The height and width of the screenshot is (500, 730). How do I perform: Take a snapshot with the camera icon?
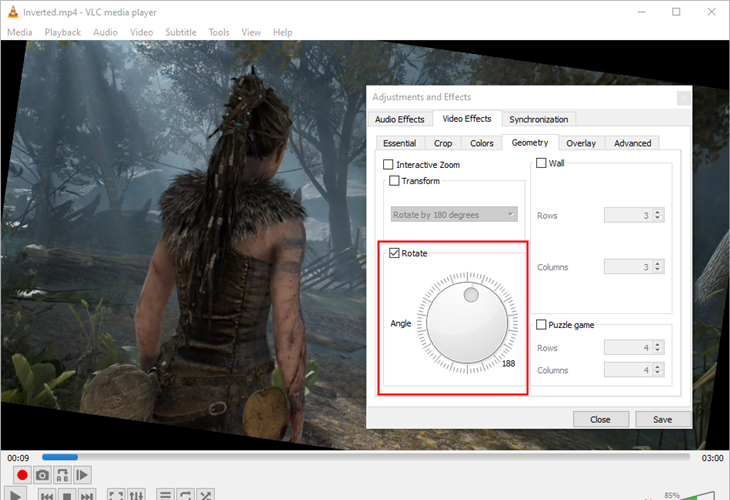tap(42, 475)
